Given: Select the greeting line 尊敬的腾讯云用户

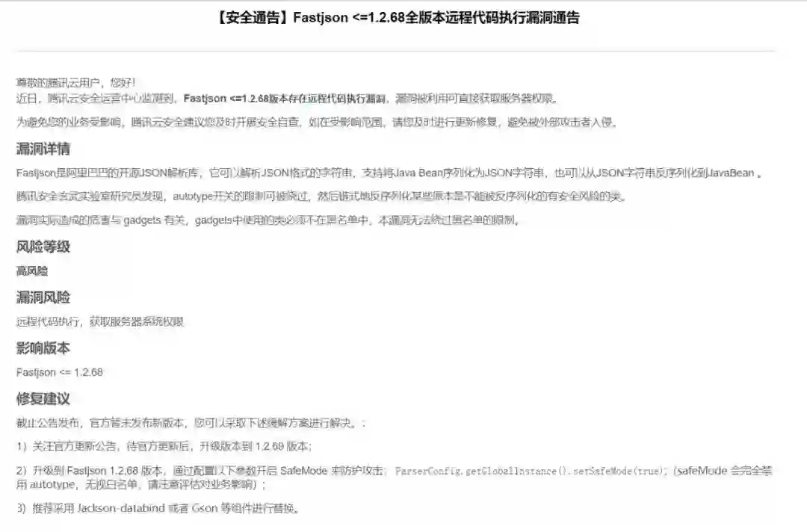Looking at the screenshot, I should coord(75,82).
